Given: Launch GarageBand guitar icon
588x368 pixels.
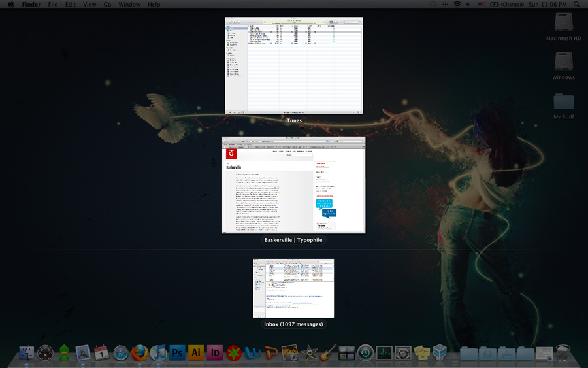Looking at the screenshot, I should (328, 353).
